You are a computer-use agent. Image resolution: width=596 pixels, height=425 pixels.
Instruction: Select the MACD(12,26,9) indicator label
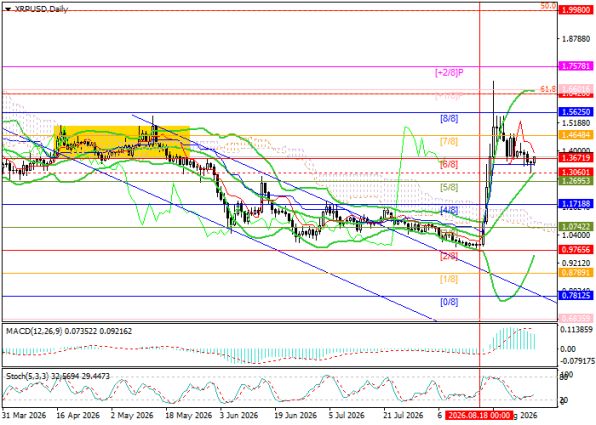point(33,331)
